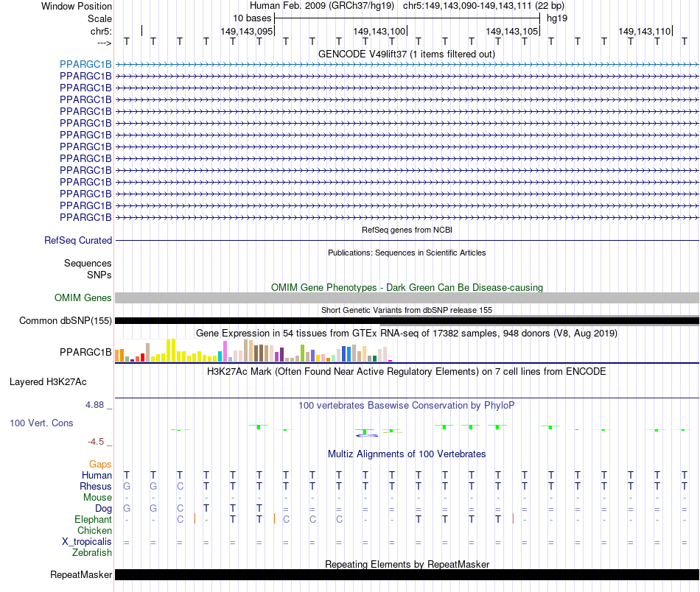The width and height of the screenshot is (700, 592).
Task: Click the Human Feb. 2009 (GRCh37/hg19) title
Action: pyautogui.click(x=322, y=6)
